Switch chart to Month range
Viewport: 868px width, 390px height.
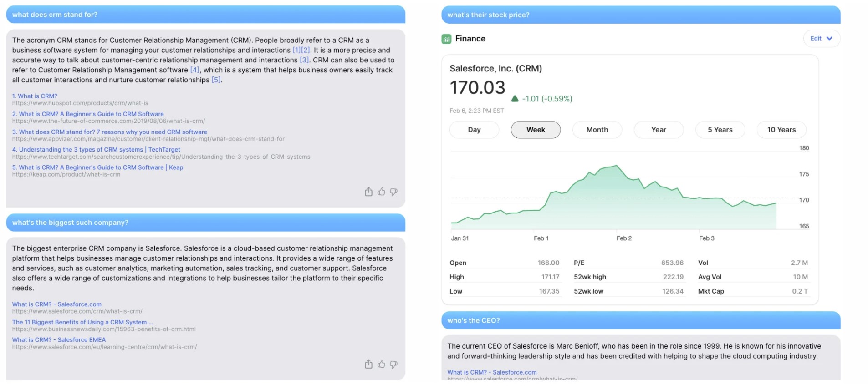(x=597, y=130)
